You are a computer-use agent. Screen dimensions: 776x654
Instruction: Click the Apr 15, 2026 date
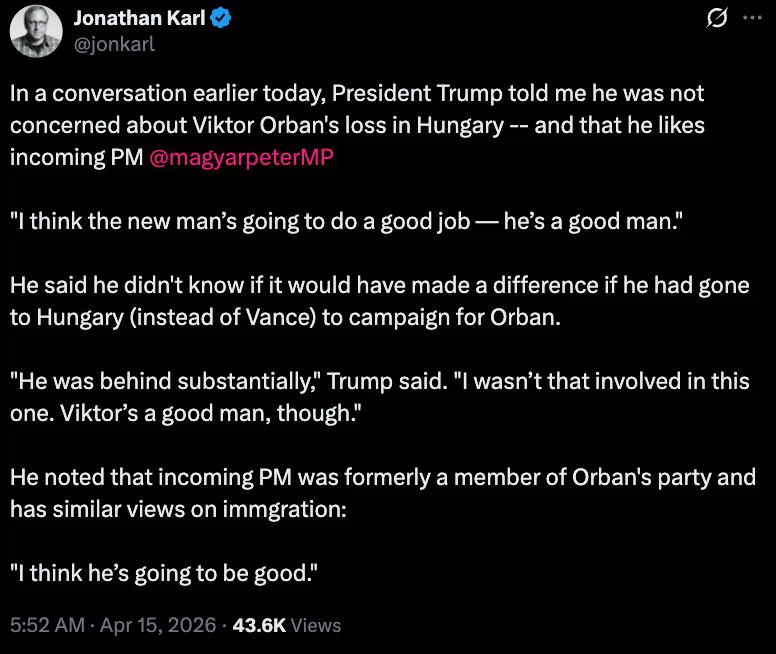(x=156, y=625)
